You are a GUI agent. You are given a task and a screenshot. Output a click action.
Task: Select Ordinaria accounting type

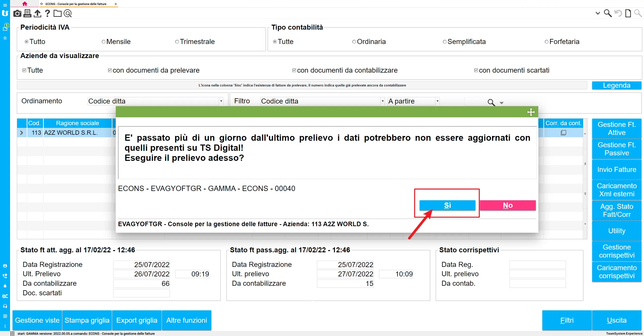pos(354,42)
